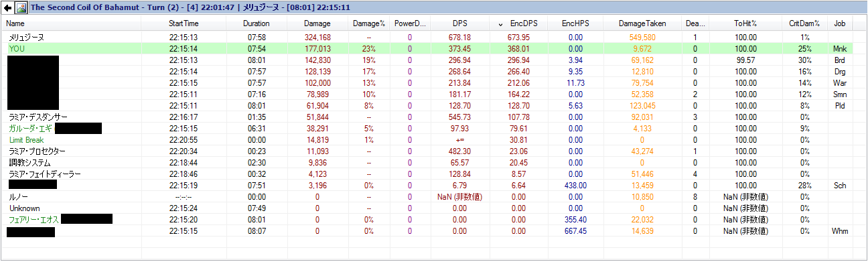
Task: Sort by the Dea... column header
Action: (695, 23)
